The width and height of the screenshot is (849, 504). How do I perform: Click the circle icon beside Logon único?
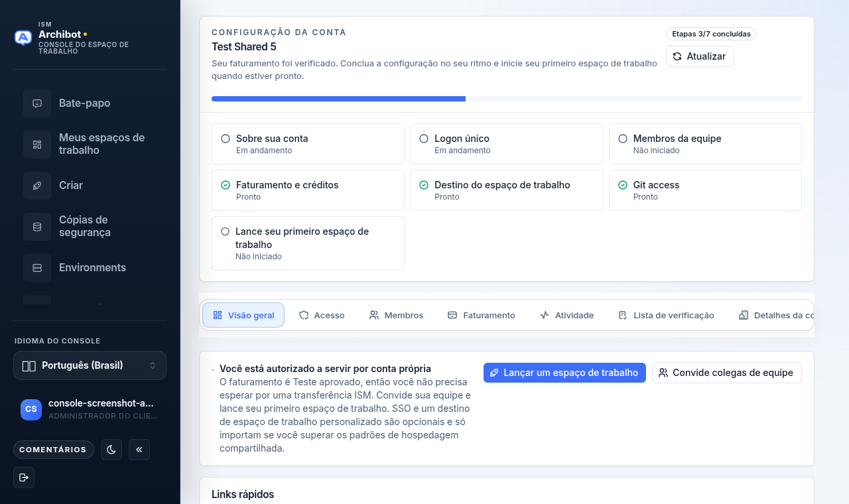[x=424, y=139]
